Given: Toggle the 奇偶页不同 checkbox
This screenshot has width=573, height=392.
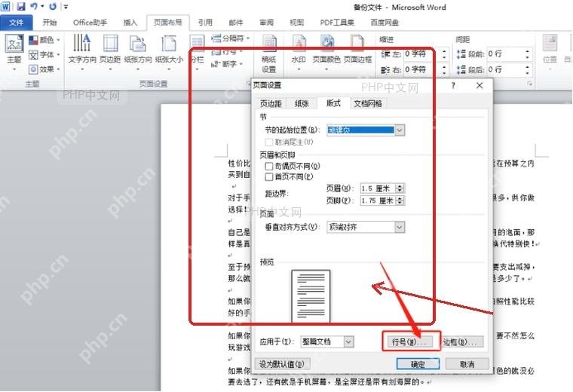Looking at the screenshot, I should click(x=269, y=167).
